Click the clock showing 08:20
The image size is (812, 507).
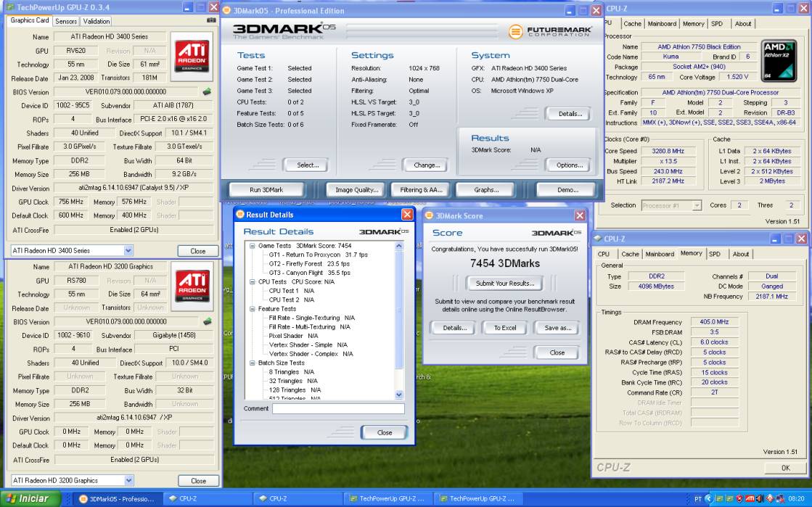point(796,499)
